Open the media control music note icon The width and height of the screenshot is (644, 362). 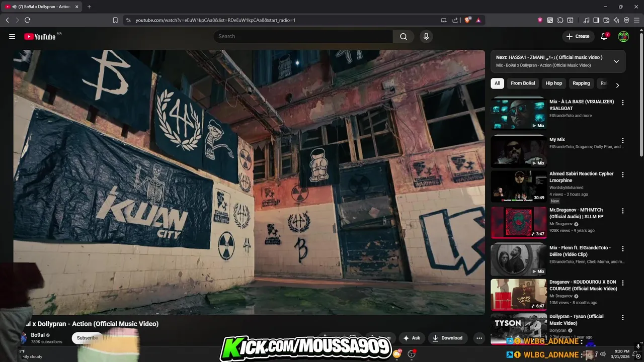(x=586, y=20)
